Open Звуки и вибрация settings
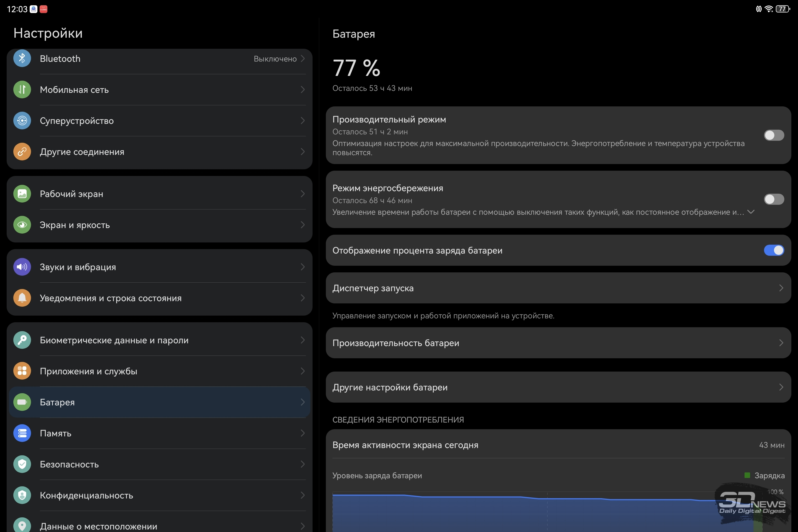 [160, 267]
